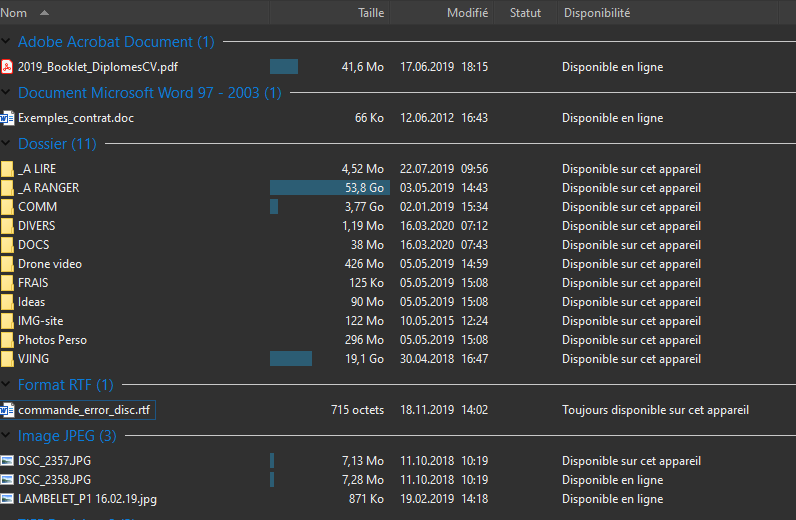Click the image icon of DSC_2358.JPG

coord(7,480)
